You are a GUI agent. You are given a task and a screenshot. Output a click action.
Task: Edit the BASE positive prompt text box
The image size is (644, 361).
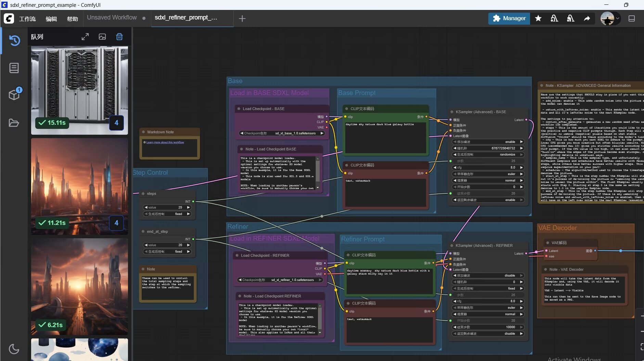(386, 137)
